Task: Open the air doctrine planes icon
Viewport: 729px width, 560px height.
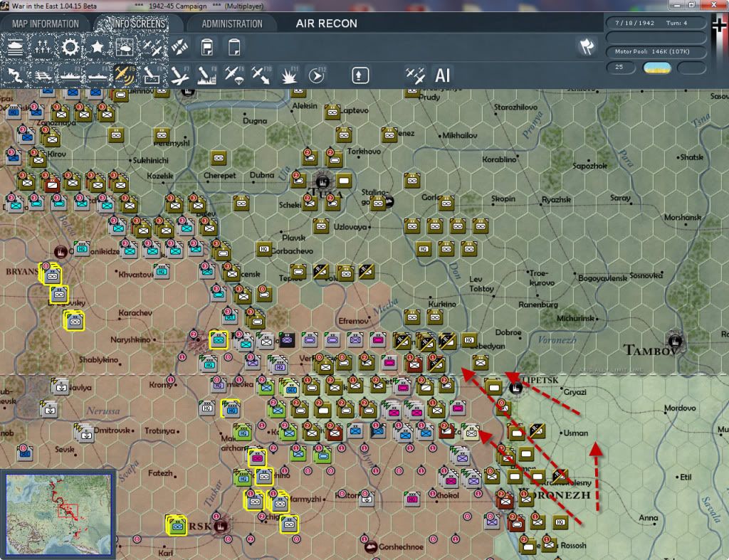Action: pyautogui.click(x=152, y=48)
